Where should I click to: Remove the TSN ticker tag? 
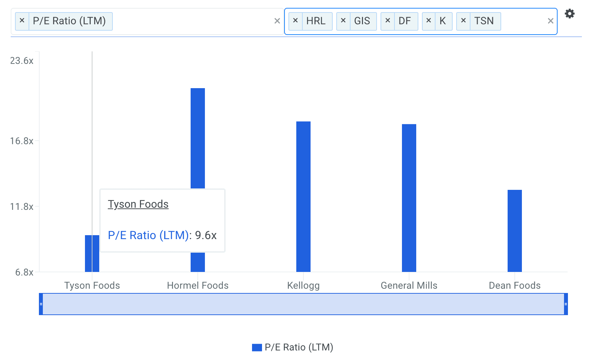tap(463, 21)
